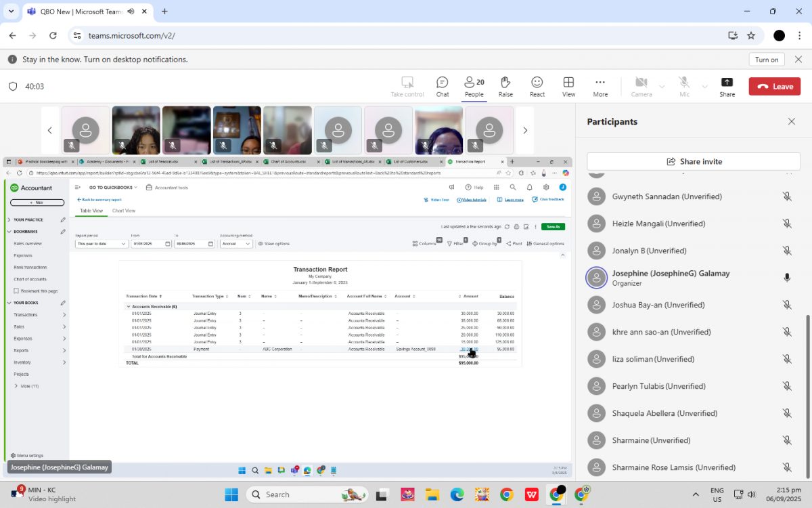Open the View layout options

pos(568,86)
